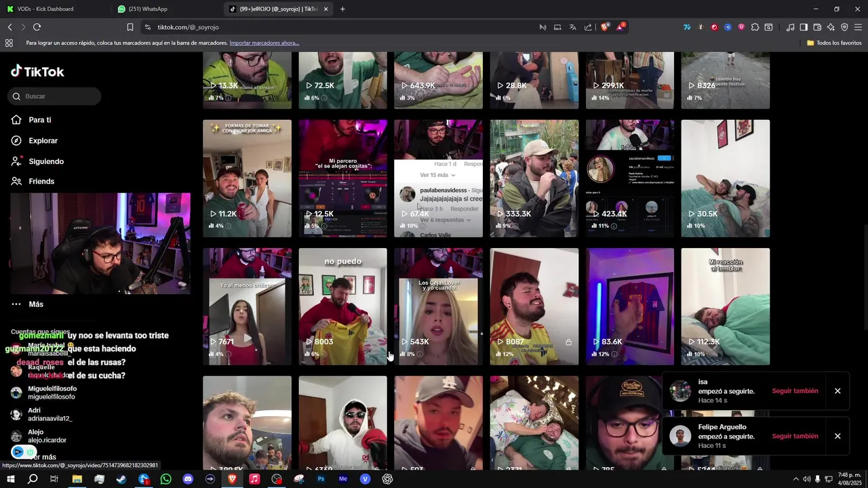The height and width of the screenshot is (488, 868).
Task: Open the Brave Wallet icon
Action: pos(817,27)
